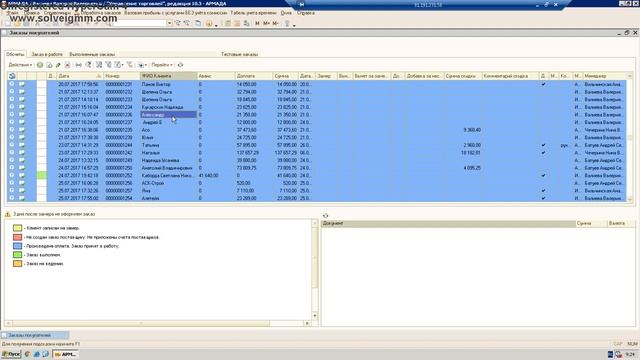Click the АРМ taskbar application button

point(65,354)
